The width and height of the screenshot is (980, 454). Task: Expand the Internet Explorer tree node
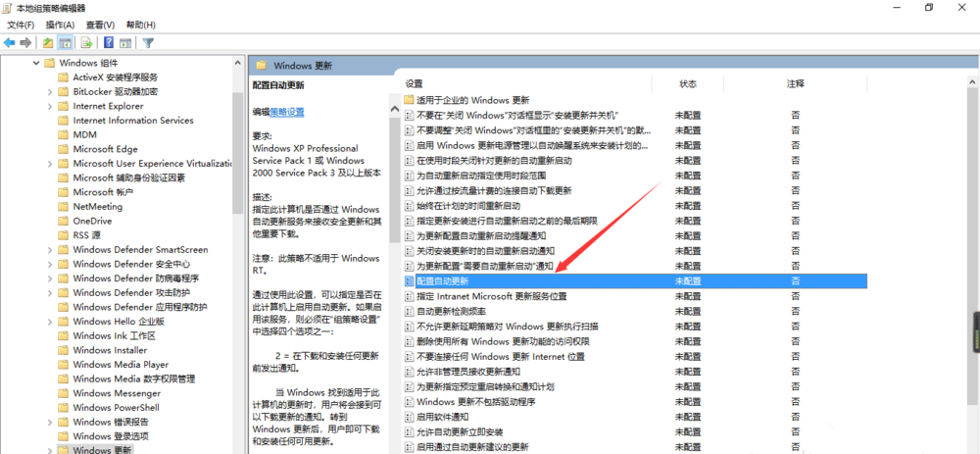click(49, 106)
